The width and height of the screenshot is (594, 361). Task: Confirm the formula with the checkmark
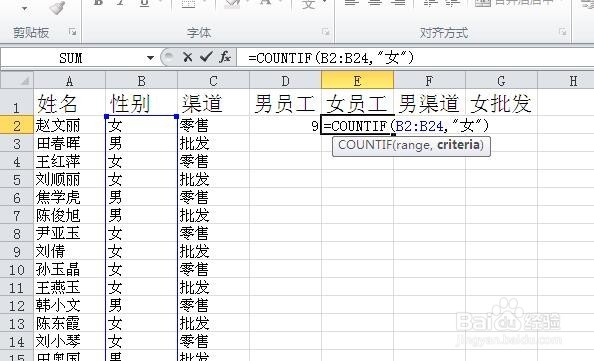point(206,58)
